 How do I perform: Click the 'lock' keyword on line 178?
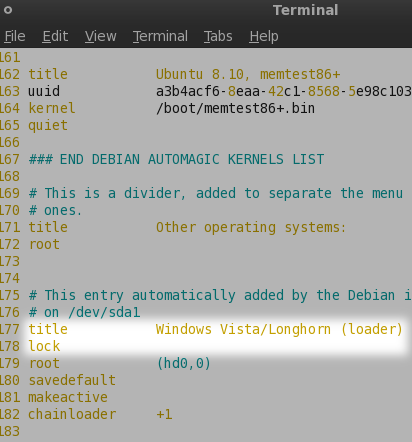(44, 346)
